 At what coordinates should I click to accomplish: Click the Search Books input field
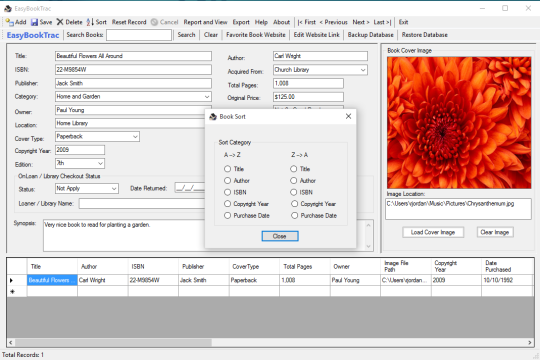(139, 35)
